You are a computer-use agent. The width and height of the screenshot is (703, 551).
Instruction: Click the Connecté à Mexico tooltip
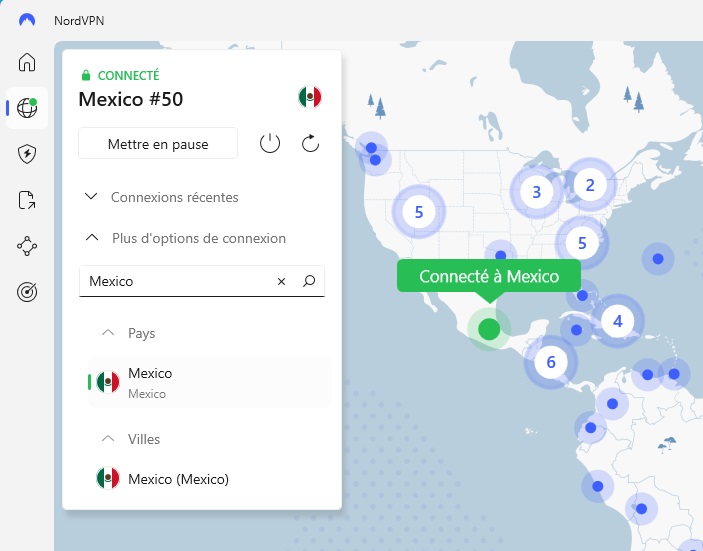pyautogui.click(x=489, y=276)
